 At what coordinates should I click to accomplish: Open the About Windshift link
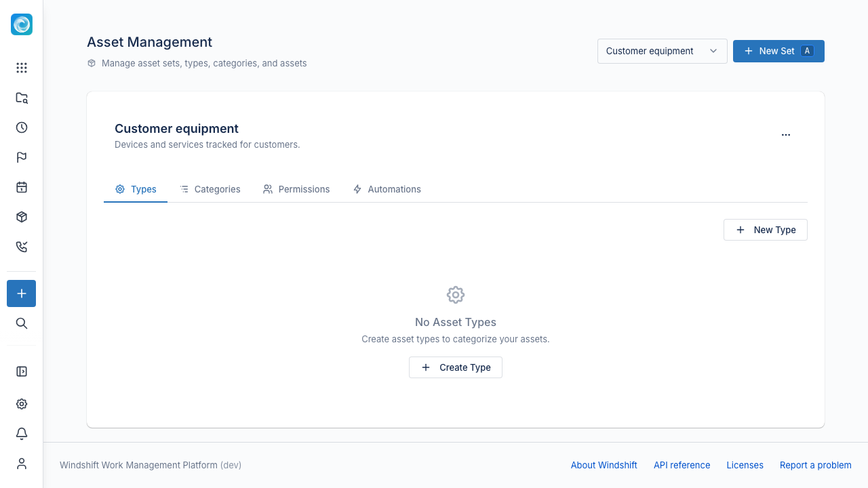coord(604,465)
